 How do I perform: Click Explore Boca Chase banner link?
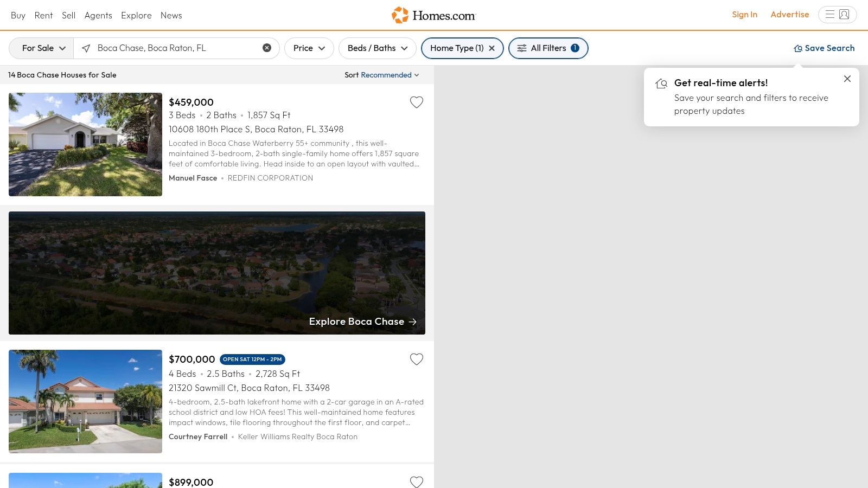pos(363,322)
